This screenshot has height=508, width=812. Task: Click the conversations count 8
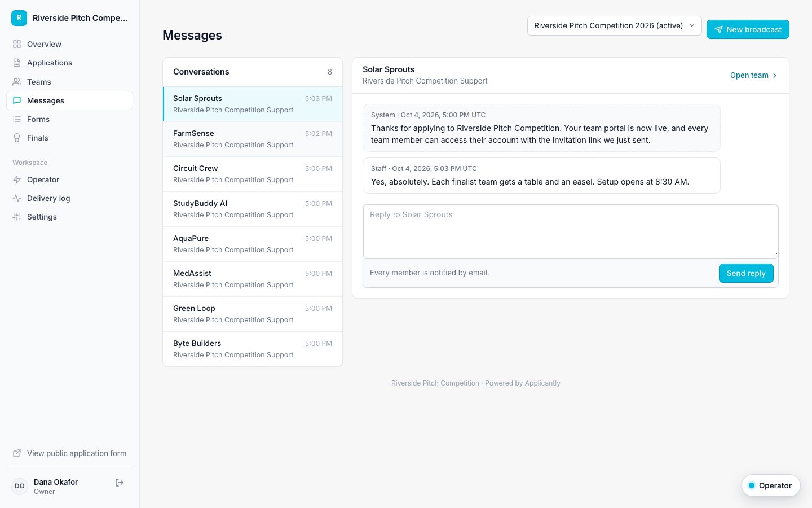point(330,72)
